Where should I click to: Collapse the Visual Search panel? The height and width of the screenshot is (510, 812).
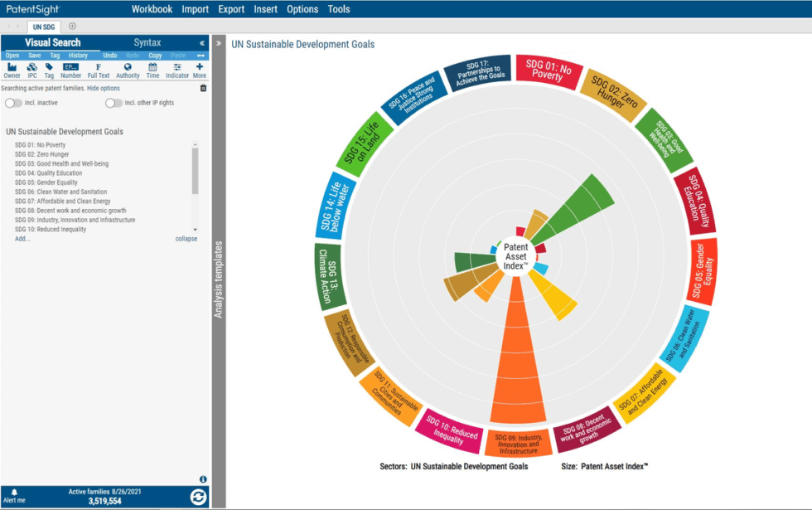coord(202,43)
